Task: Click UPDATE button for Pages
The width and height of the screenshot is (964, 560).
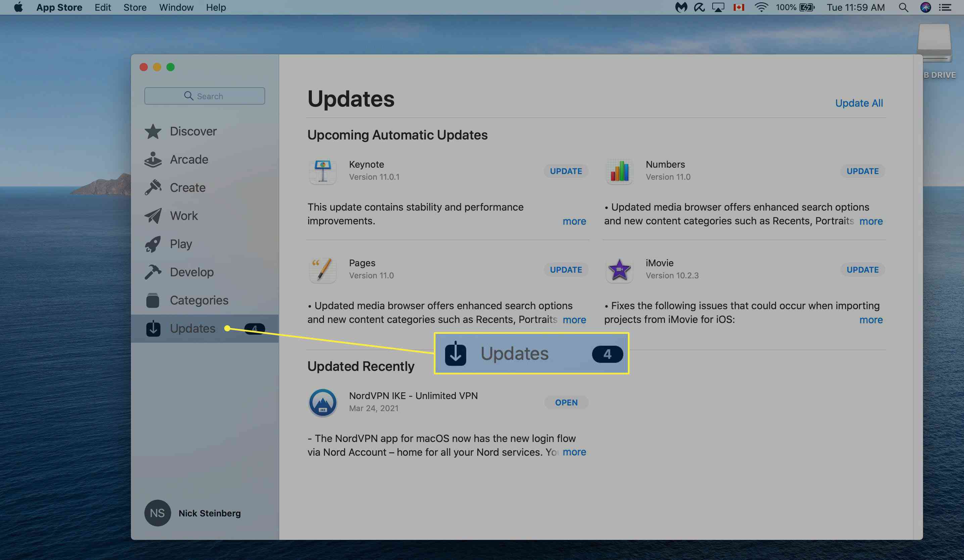Action: pos(566,269)
